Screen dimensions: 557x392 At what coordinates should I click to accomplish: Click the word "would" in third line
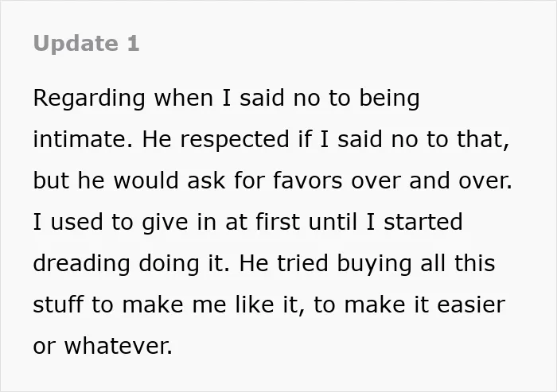[146, 180]
